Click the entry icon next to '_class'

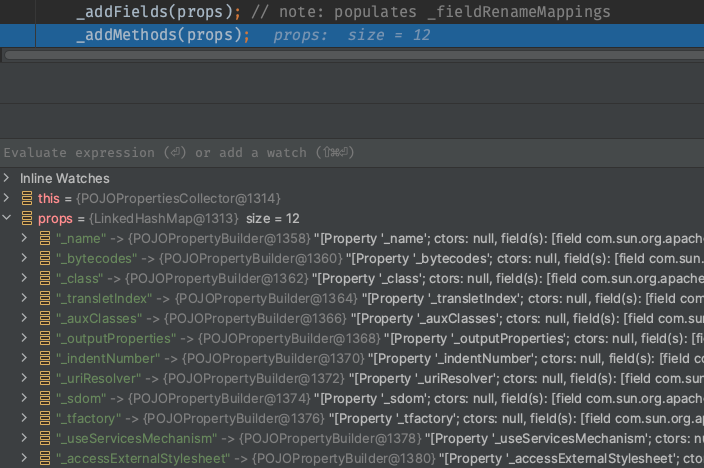45,278
